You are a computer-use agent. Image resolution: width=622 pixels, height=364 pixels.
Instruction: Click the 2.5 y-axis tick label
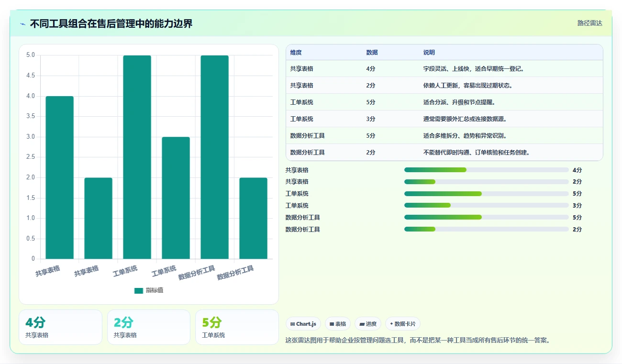click(30, 157)
